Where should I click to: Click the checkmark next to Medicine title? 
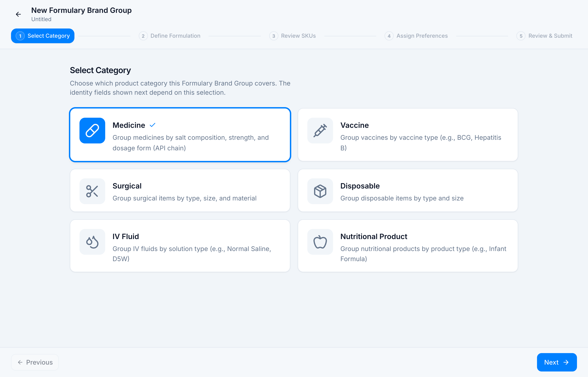pos(152,125)
